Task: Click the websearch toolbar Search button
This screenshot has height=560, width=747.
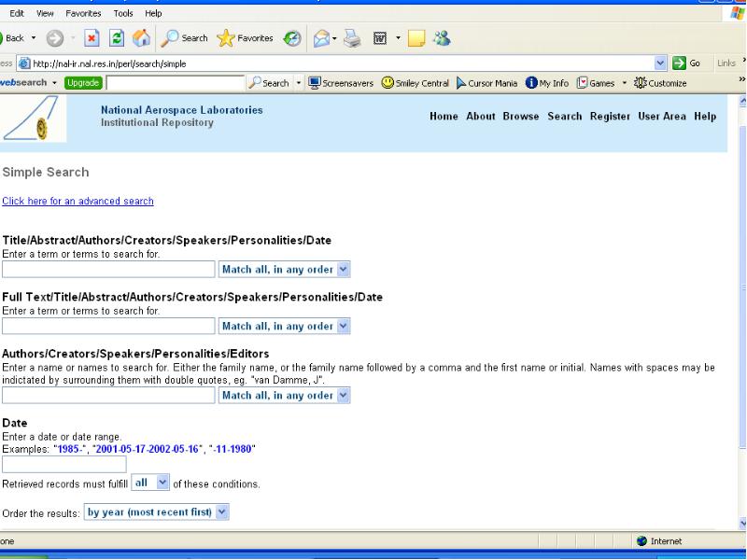Action: point(269,83)
